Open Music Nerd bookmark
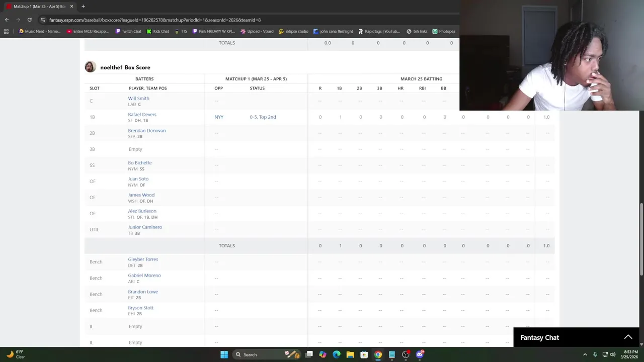The height and width of the screenshot is (362, 644). [39, 31]
